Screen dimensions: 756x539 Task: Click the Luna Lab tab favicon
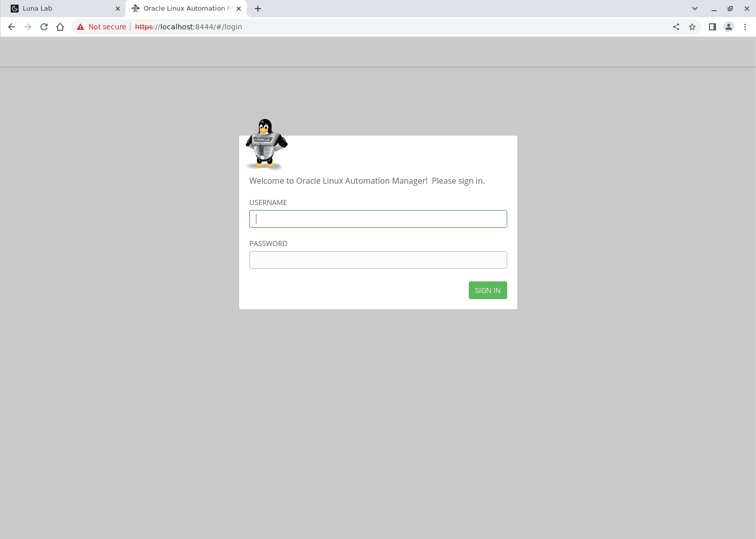coord(15,9)
